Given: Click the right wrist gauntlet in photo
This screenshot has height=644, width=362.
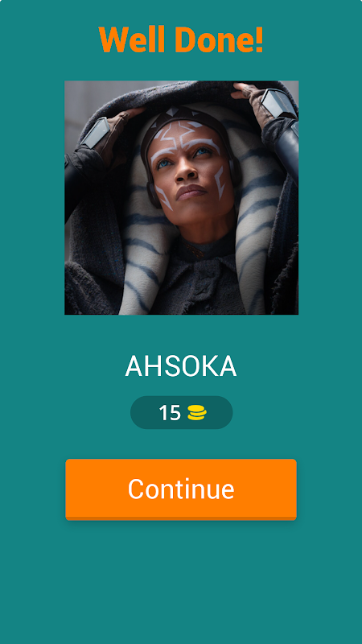Looking at the screenshot, I should [278, 103].
